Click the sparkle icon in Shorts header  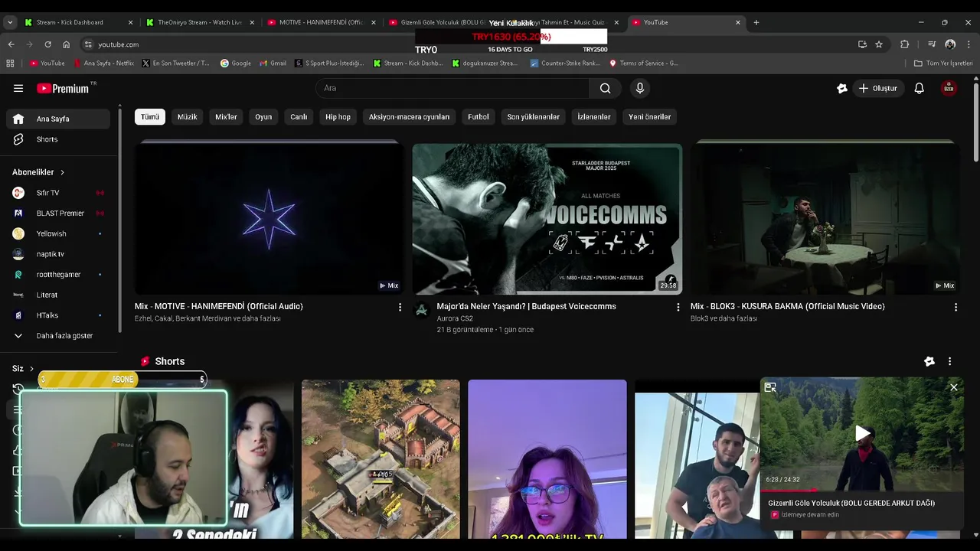929,361
